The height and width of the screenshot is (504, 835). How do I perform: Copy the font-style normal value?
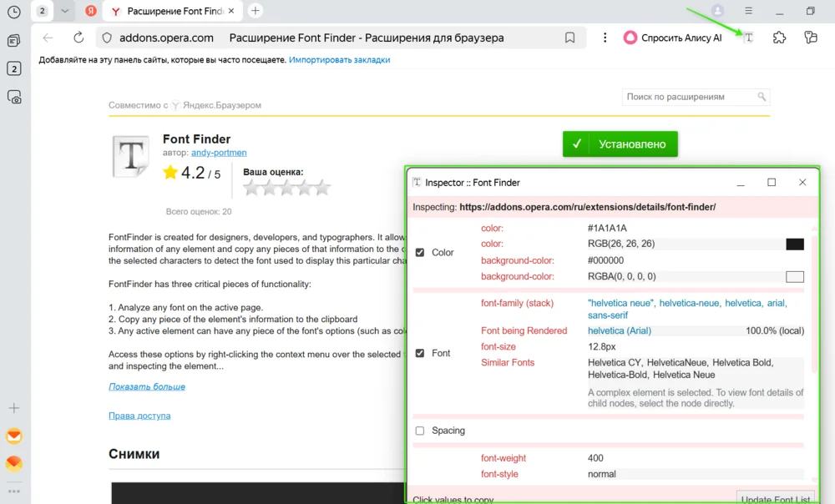coord(602,474)
